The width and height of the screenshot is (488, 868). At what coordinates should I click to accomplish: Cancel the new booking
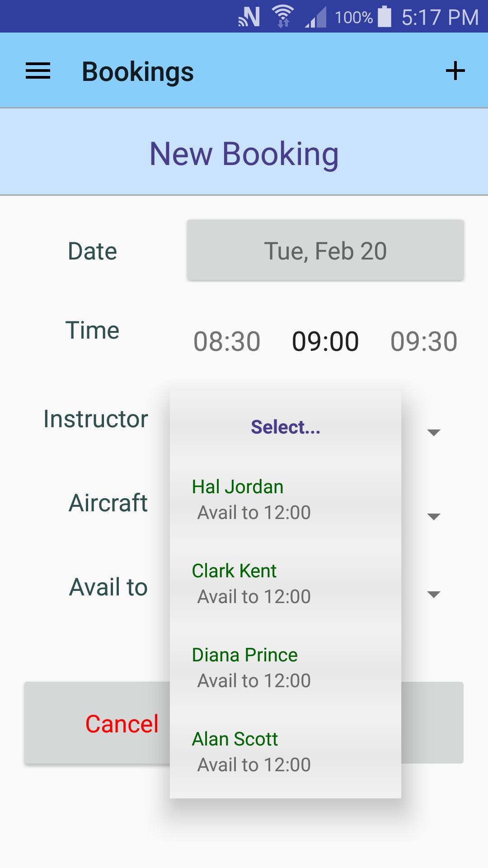click(x=122, y=723)
